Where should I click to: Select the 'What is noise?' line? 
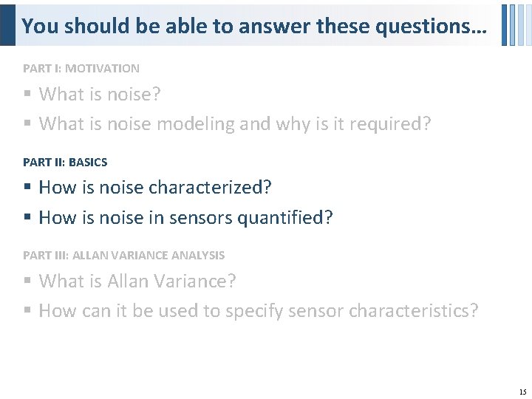point(100,95)
